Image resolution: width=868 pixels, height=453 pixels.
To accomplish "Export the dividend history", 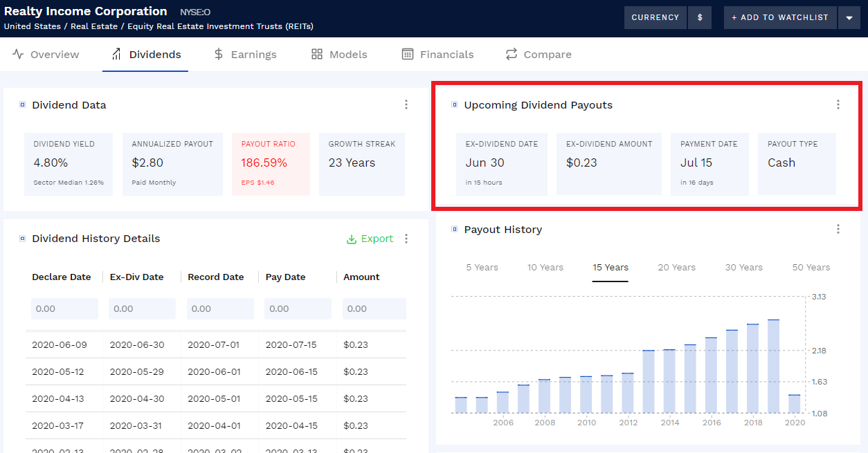I will click(370, 239).
